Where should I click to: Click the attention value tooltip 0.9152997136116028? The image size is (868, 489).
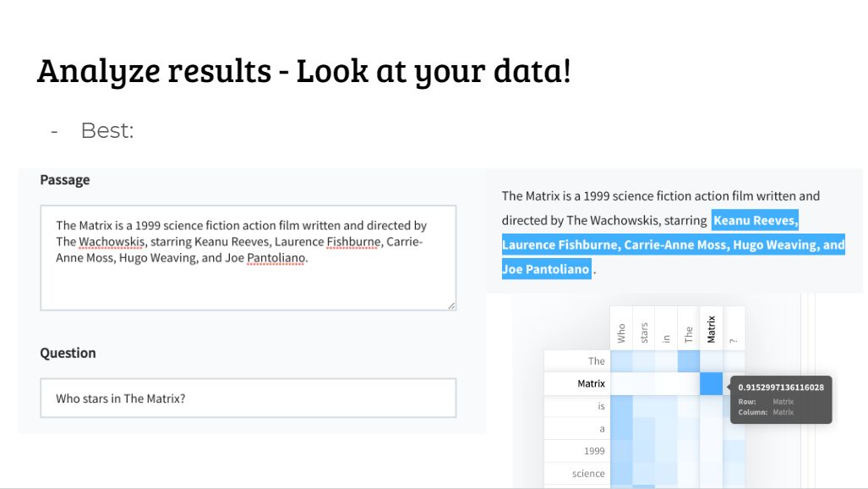point(780,387)
